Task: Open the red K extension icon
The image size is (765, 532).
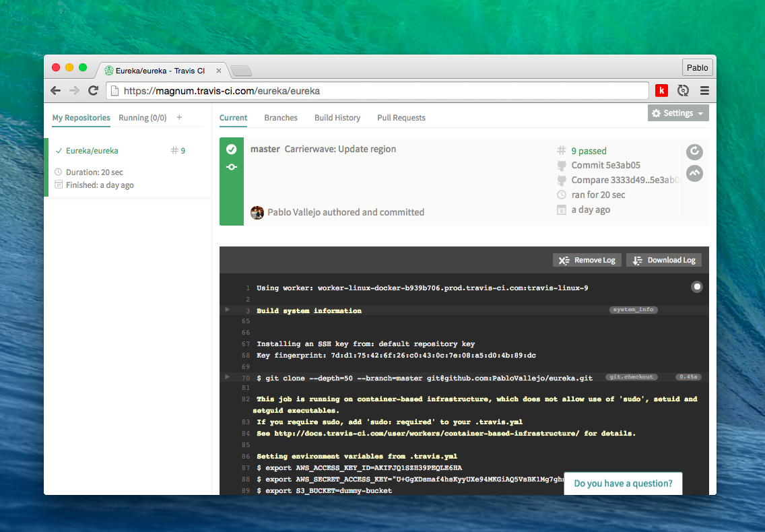Action: click(661, 90)
